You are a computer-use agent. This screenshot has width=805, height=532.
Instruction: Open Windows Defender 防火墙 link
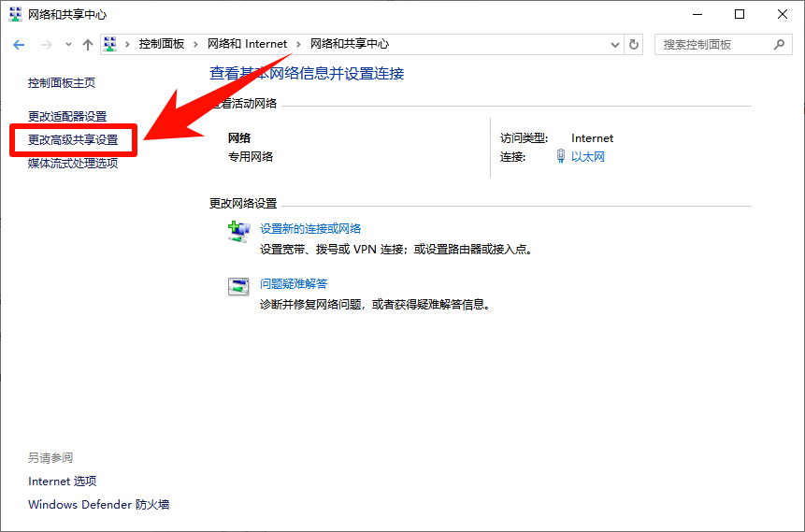pyautogui.click(x=98, y=505)
